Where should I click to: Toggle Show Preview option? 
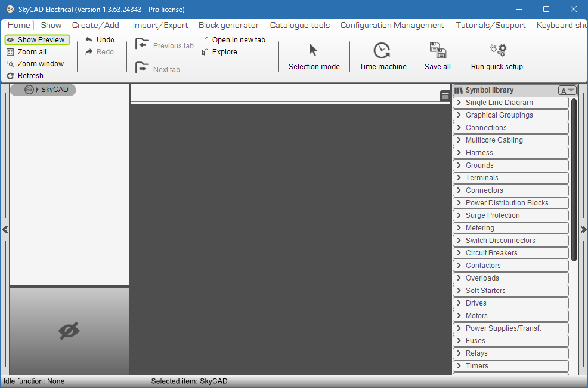click(37, 40)
